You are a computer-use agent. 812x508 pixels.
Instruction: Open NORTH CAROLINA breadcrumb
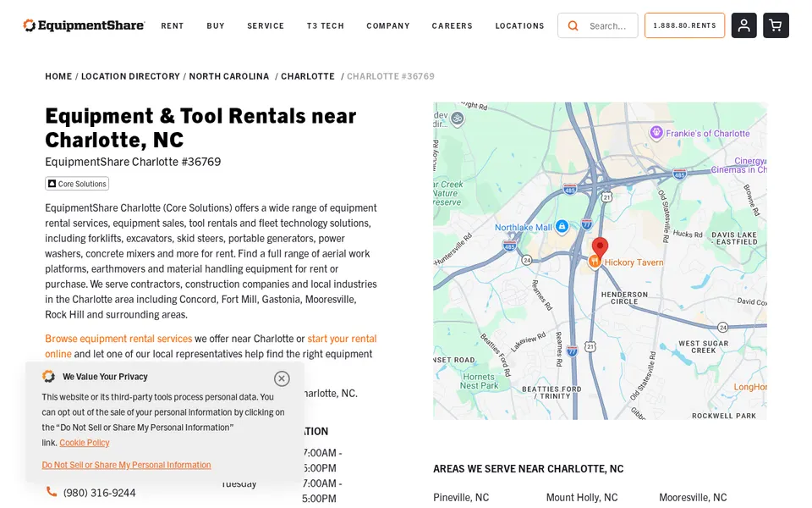pyautogui.click(x=229, y=76)
